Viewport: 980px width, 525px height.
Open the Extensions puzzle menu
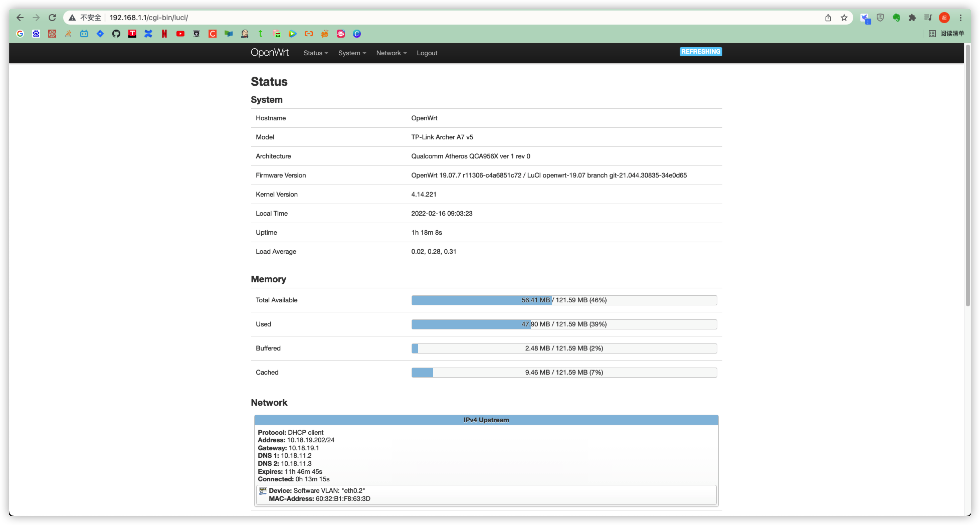[x=912, y=18]
